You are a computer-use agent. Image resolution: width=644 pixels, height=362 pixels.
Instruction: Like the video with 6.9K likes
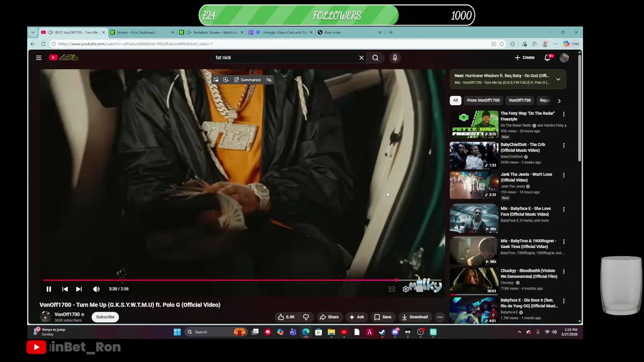286,317
